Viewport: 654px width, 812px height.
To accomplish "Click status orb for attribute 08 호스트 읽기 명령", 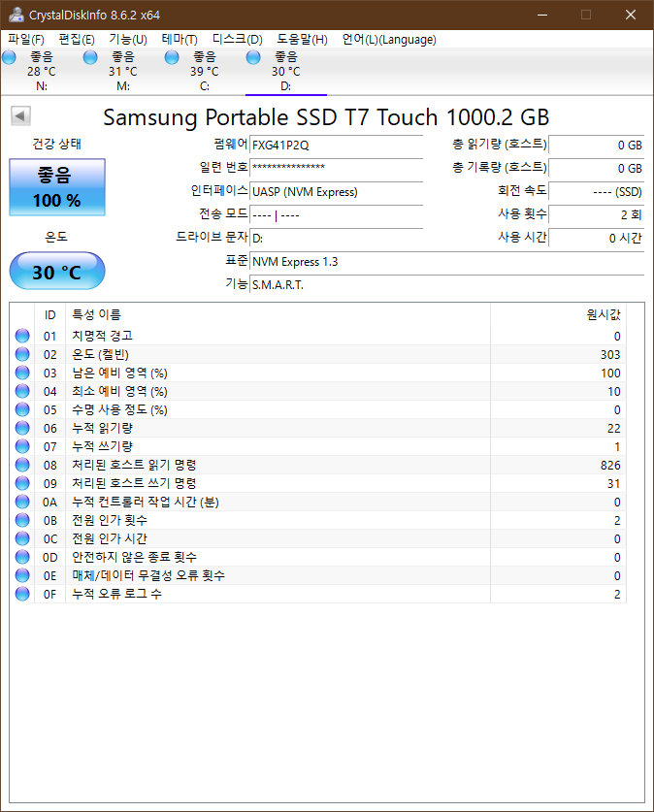I will 22,465.
